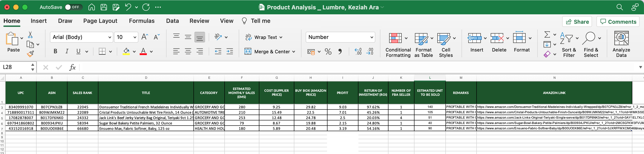Open Cell Styles gallery
The image size is (644, 154).
pos(446,45)
